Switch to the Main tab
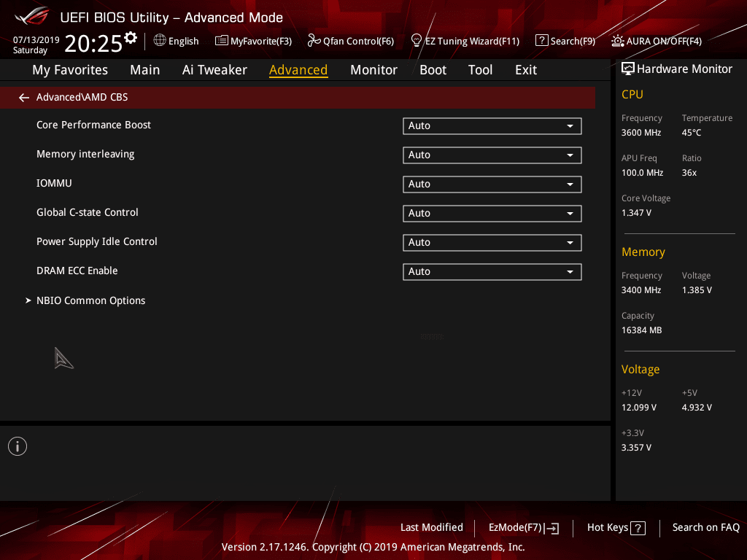 point(145,70)
